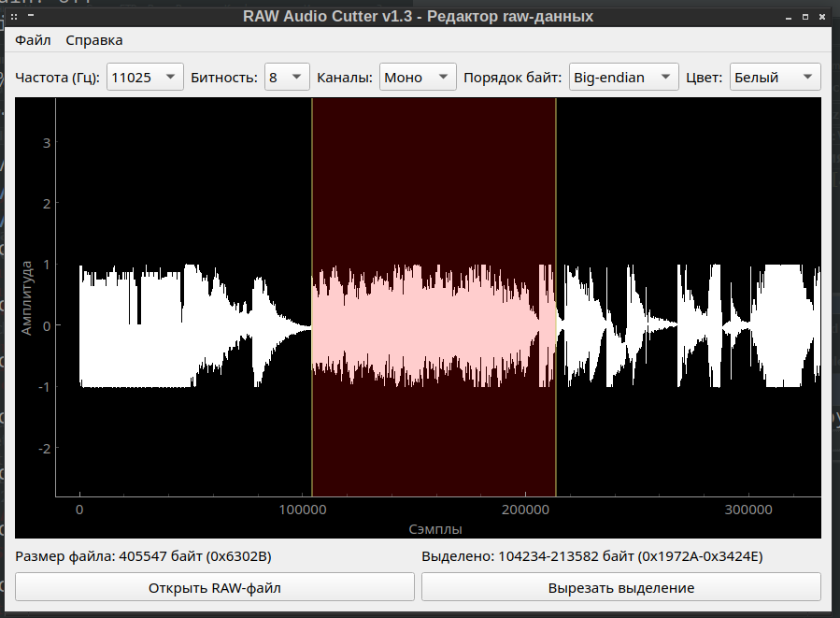Maximize the editor window
The image size is (840, 618).
(807, 16)
